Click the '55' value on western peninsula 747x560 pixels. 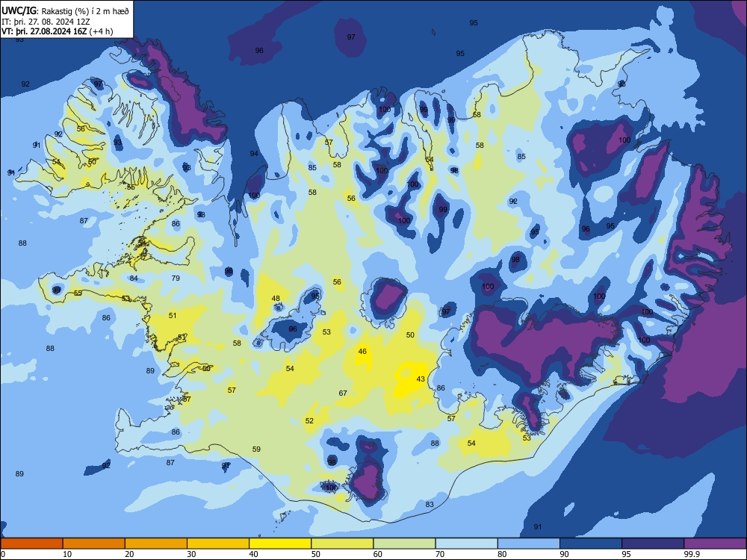point(78,293)
